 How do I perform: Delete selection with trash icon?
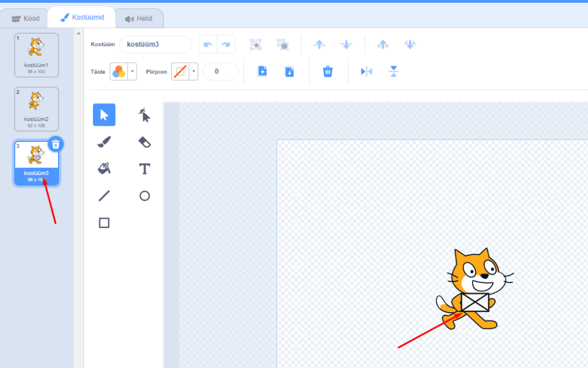[328, 71]
